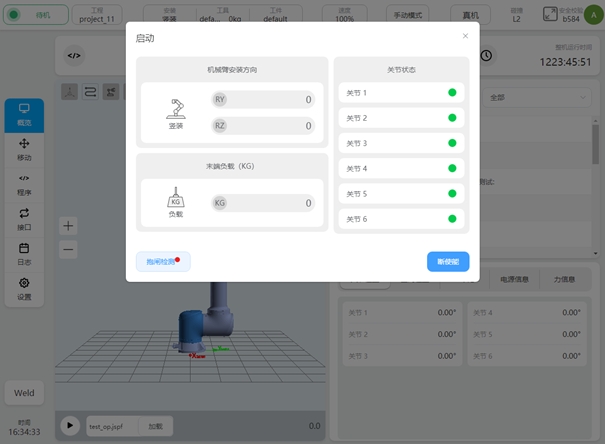Expand the 全部 filter dropdown
Viewport: 605px width, 444px height.
(538, 98)
